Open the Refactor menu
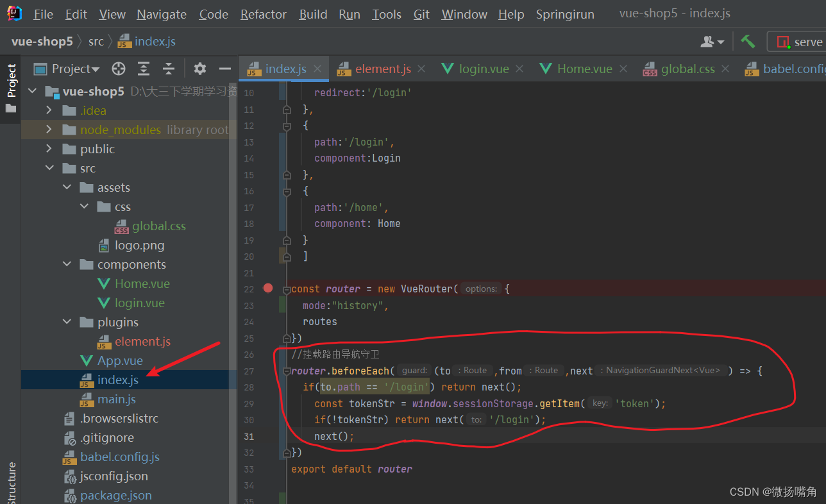Screen dimensions: 826x504 click(x=264, y=14)
